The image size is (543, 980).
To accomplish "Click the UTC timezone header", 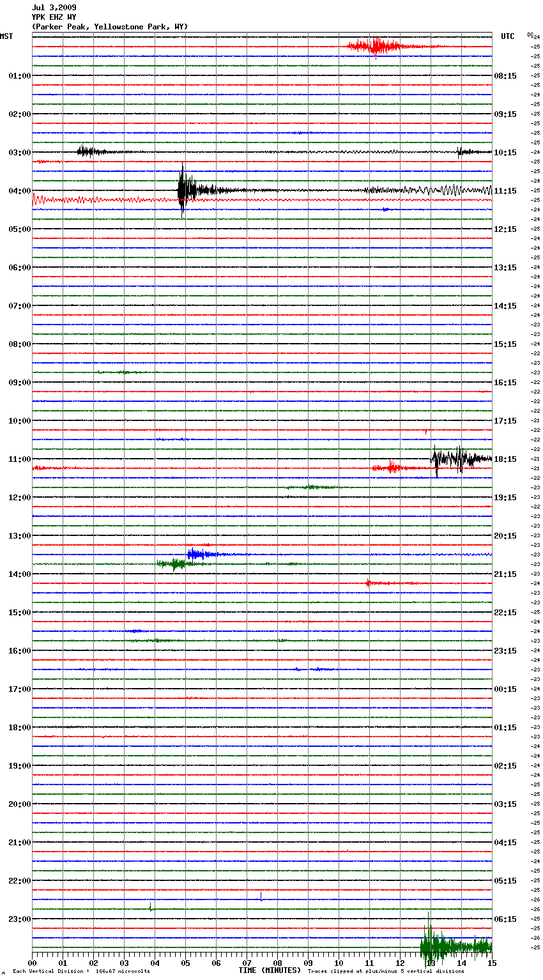I will click(508, 36).
